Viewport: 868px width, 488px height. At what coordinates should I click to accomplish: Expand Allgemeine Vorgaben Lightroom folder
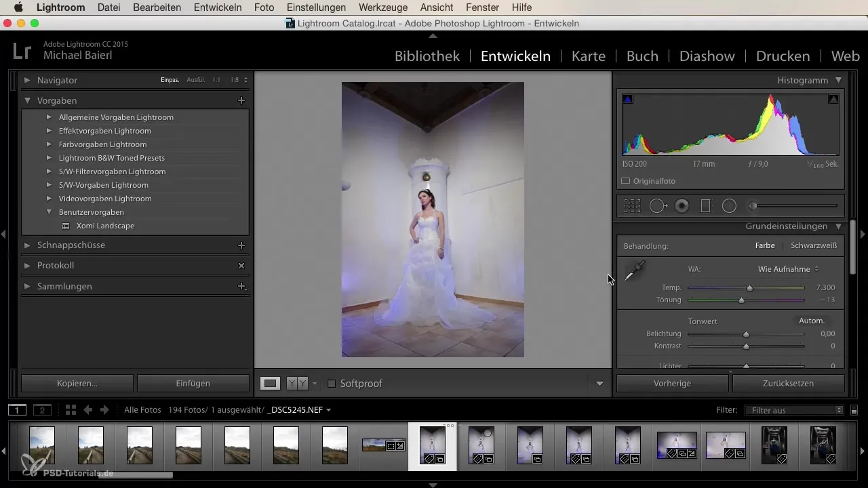click(49, 117)
